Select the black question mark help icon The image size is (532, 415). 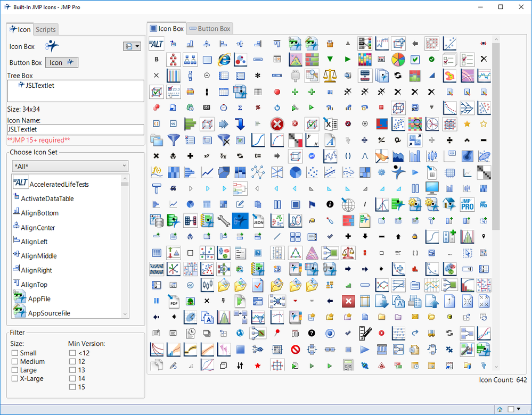coord(312,333)
